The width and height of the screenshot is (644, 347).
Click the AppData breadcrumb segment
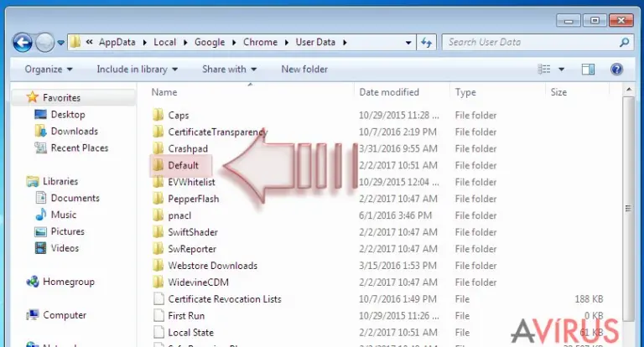[117, 42]
